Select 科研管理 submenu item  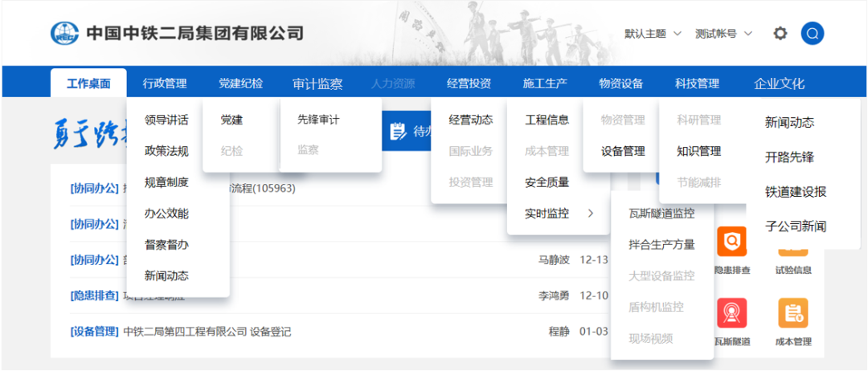click(699, 120)
